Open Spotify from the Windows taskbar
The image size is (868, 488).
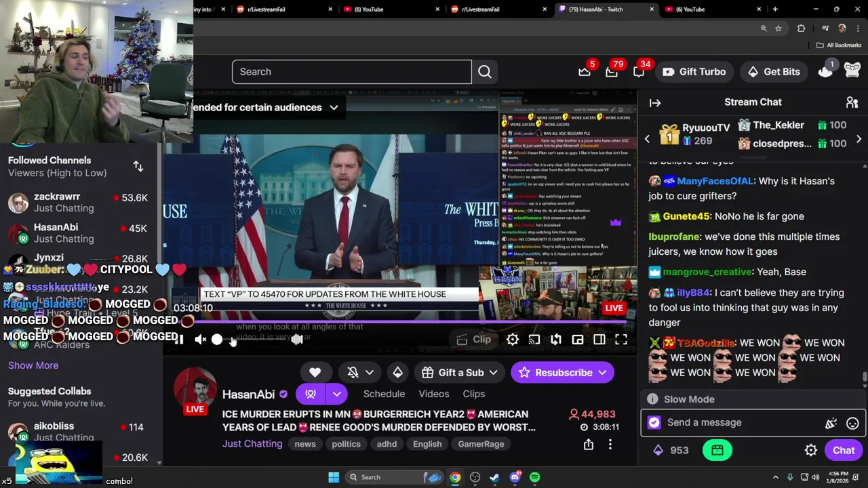(535, 477)
